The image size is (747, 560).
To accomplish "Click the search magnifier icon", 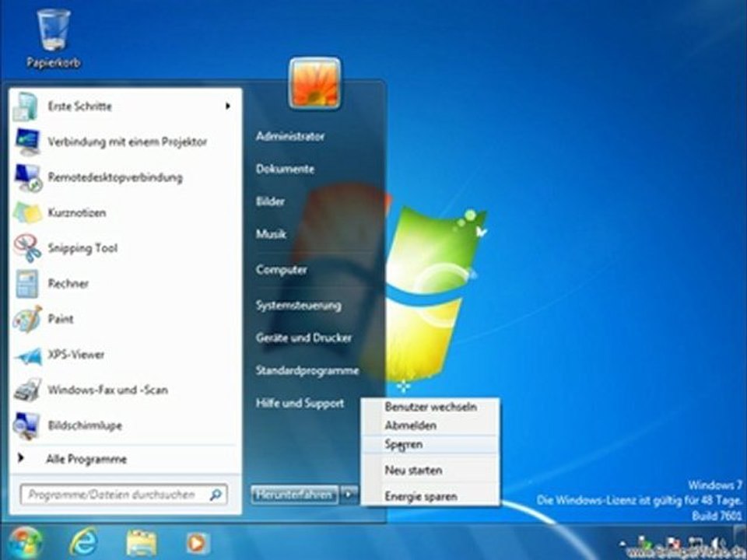I will tap(216, 495).
